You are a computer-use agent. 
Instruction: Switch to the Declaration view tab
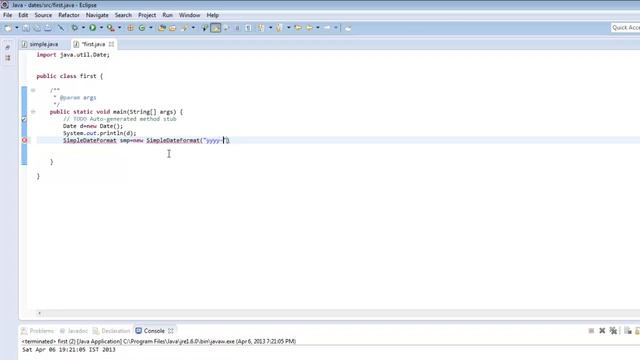tap(111, 331)
